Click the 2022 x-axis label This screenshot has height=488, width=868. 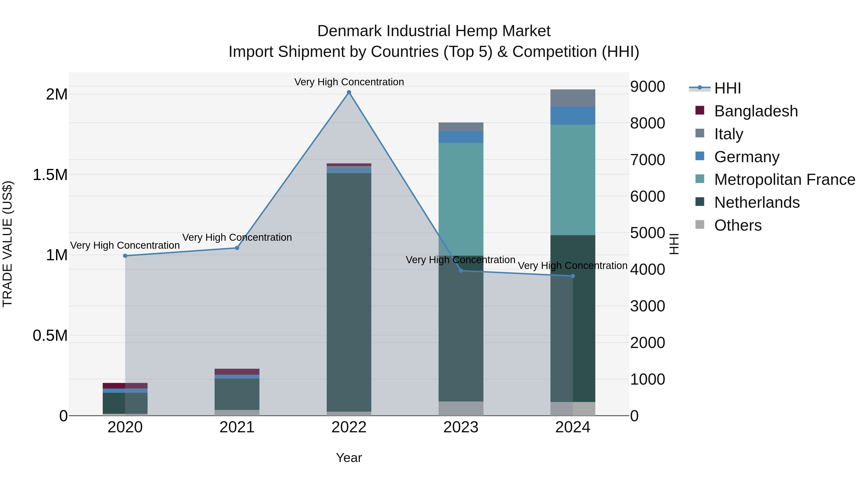(349, 427)
